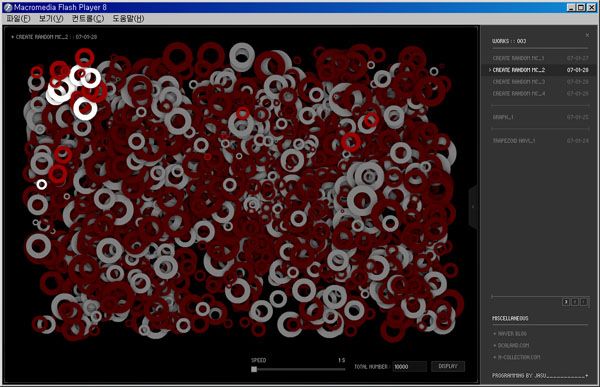Click the small white ring at canvas left
Image resolution: width=600 pixels, height=387 pixels.
coord(42,185)
